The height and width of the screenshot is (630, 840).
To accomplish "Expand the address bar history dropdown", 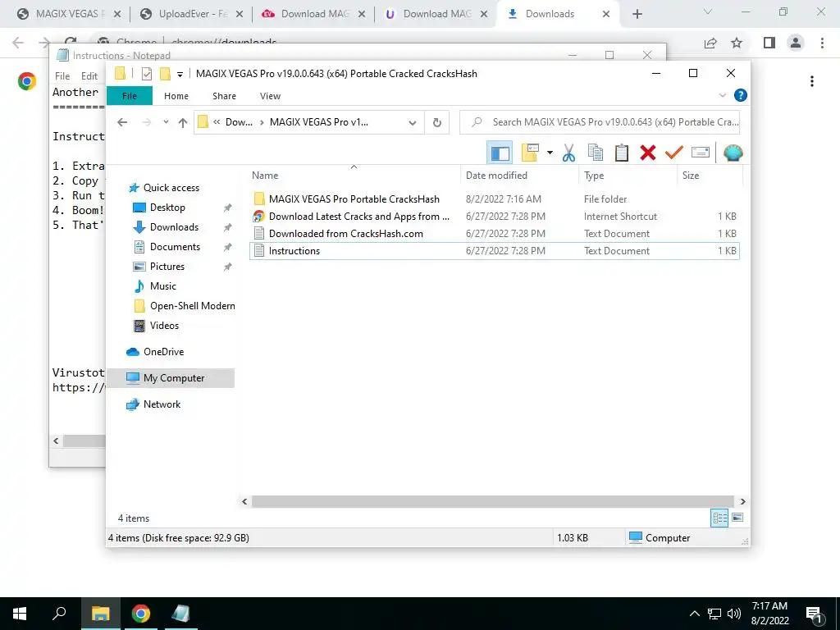I will point(412,122).
